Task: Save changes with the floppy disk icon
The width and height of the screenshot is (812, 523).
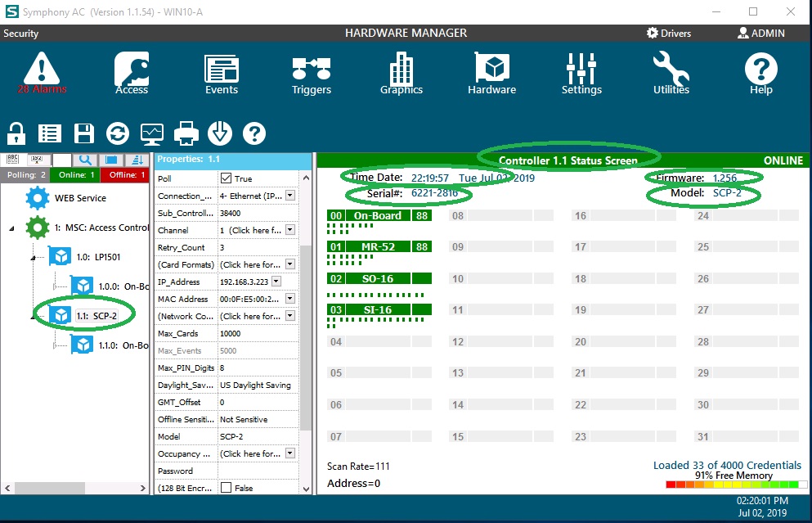Action: 84,133
